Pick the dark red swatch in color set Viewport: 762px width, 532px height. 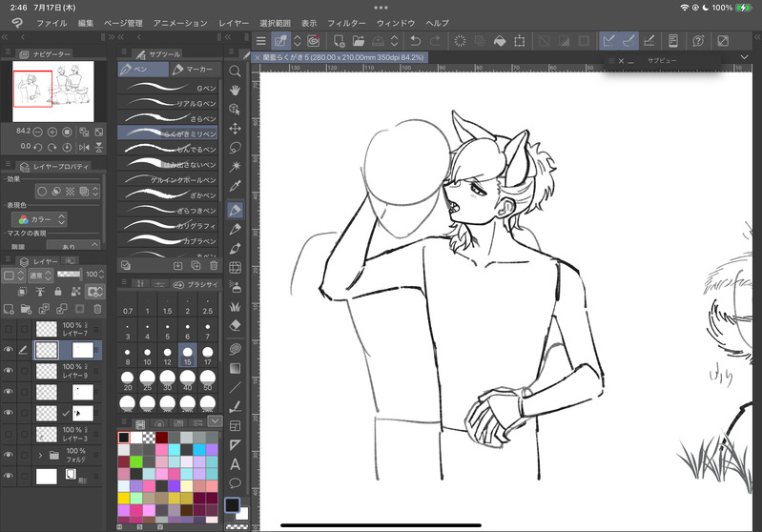(x=162, y=438)
